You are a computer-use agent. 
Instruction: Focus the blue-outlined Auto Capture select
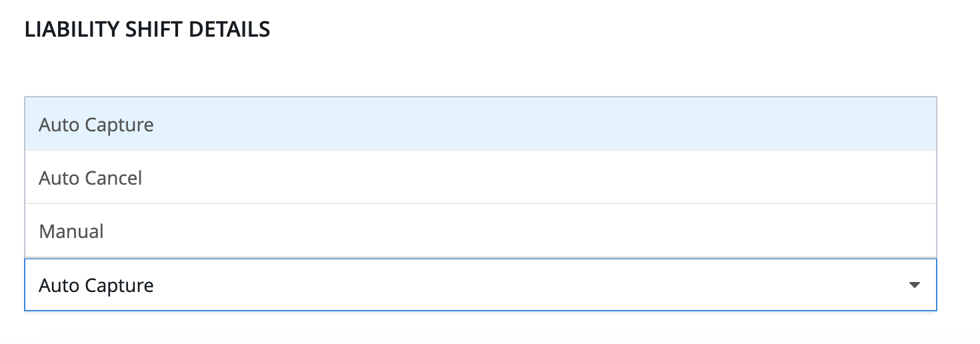tap(480, 285)
